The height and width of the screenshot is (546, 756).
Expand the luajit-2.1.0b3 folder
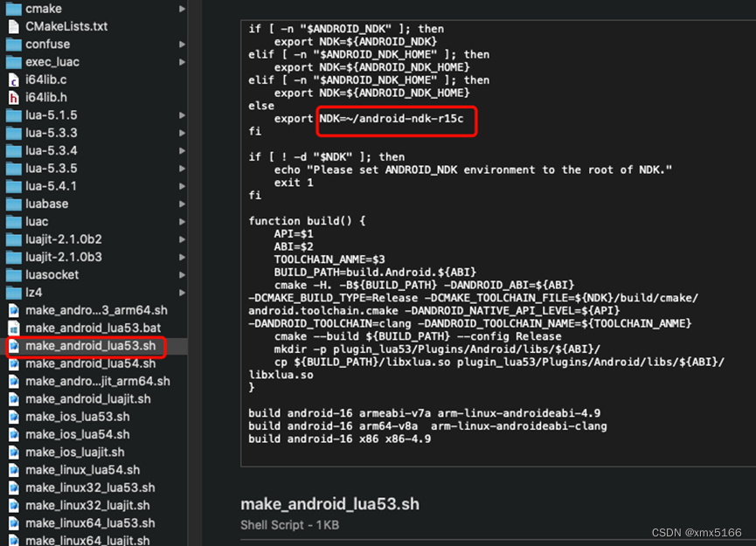coord(181,257)
